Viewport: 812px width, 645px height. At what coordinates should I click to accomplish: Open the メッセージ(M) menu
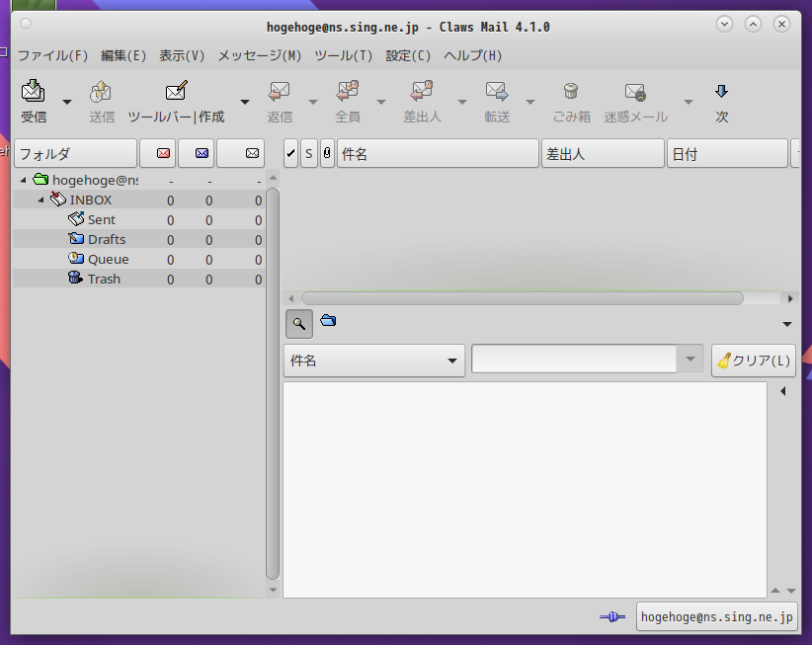coord(260,55)
